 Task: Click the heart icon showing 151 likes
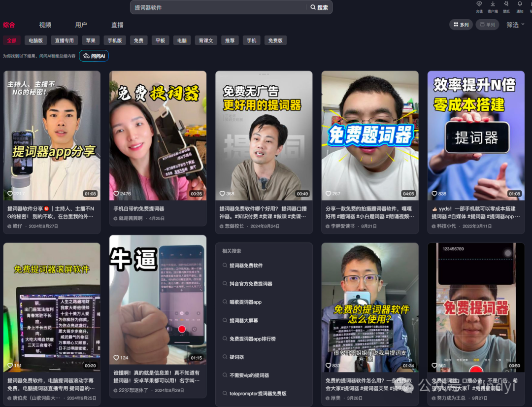10,366
